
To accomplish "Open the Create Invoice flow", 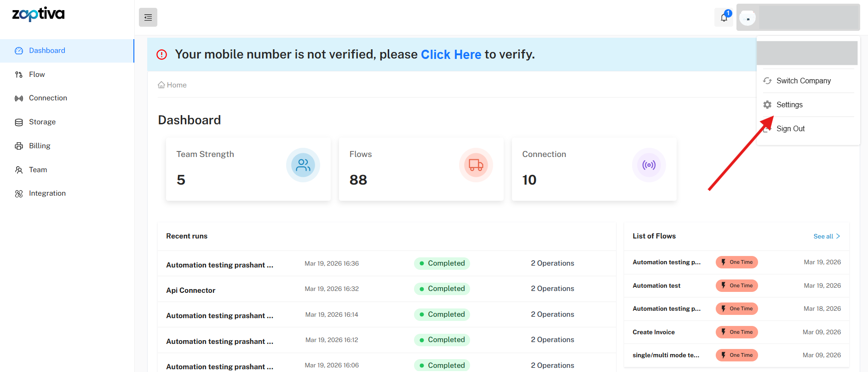I will (x=653, y=332).
